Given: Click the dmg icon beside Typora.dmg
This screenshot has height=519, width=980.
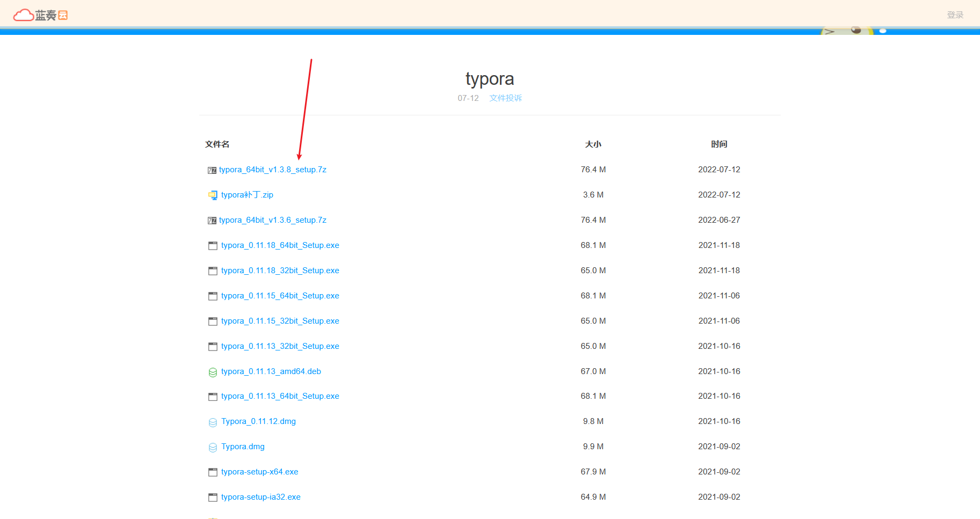Looking at the screenshot, I should coord(213,448).
